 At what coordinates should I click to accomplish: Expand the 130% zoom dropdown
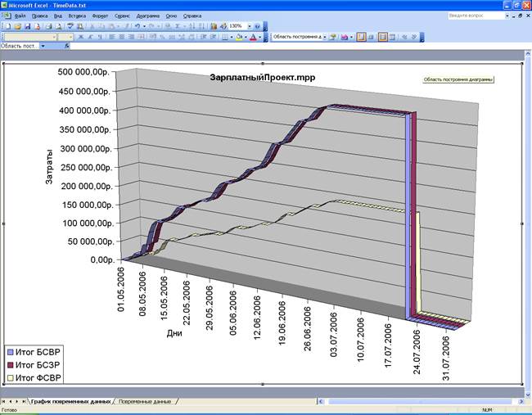[246, 26]
